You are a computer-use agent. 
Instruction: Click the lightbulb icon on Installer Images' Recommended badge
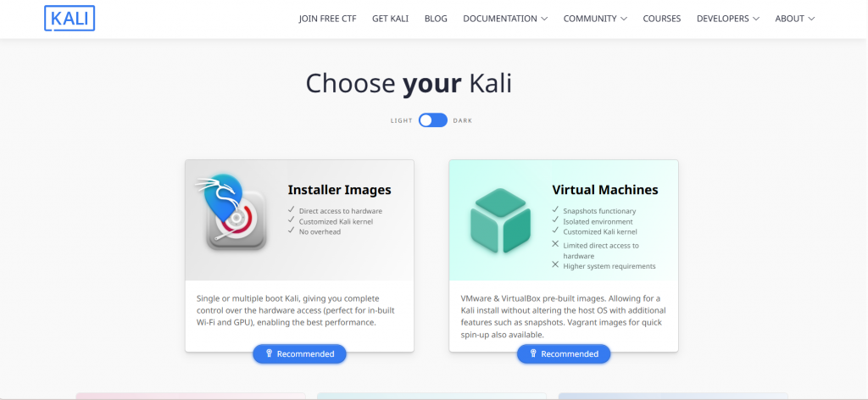pos(269,354)
